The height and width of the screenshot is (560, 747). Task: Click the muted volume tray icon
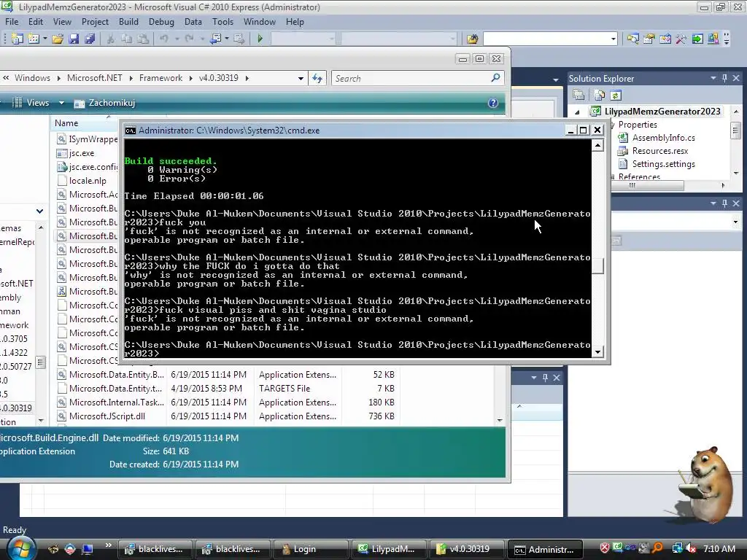(x=691, y=549)
